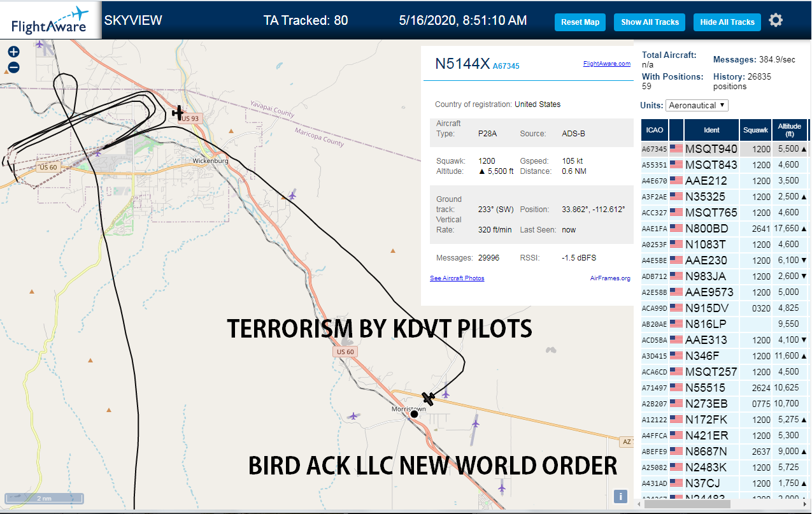Select aircraft AAE313 row
Screen dimensions: 812x514
(725, 340)
